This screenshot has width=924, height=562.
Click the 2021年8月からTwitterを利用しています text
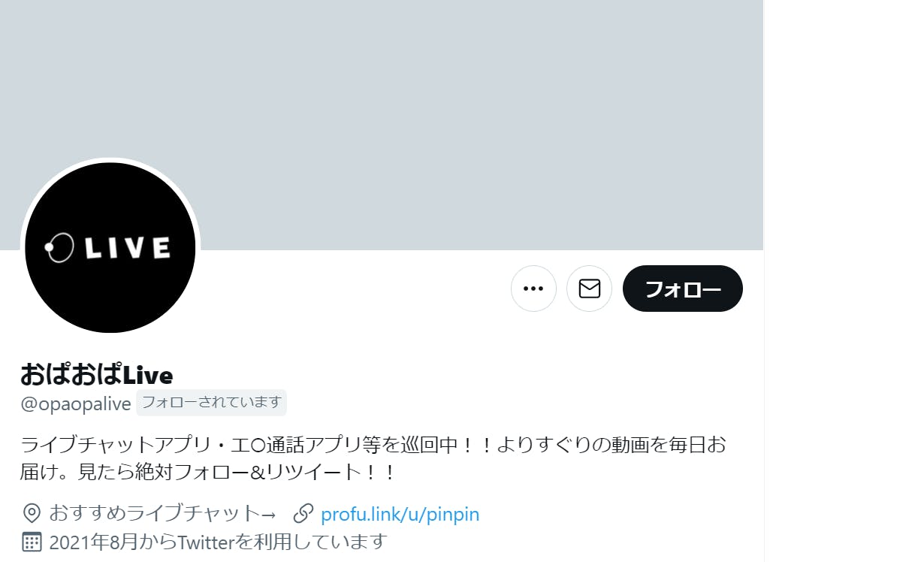[x=218, y=541]
